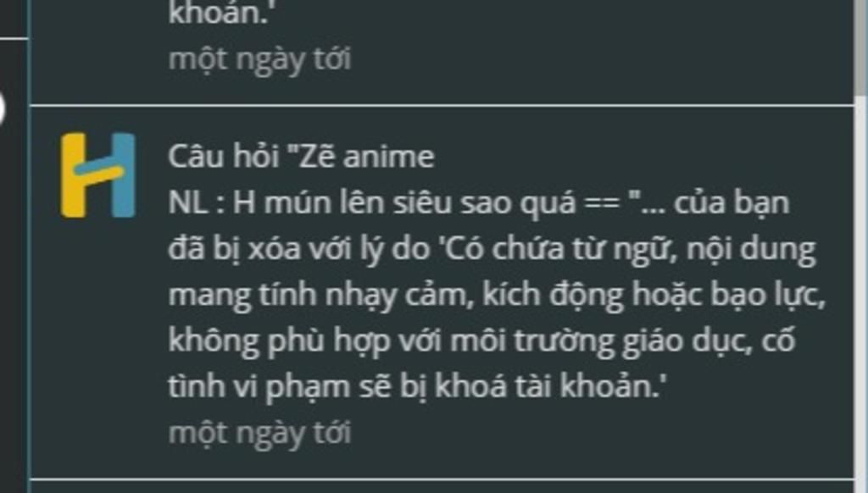Click the scrollbar track below the thumb
This screenshot has width=868, height=493.
click(x=861, y=293)
